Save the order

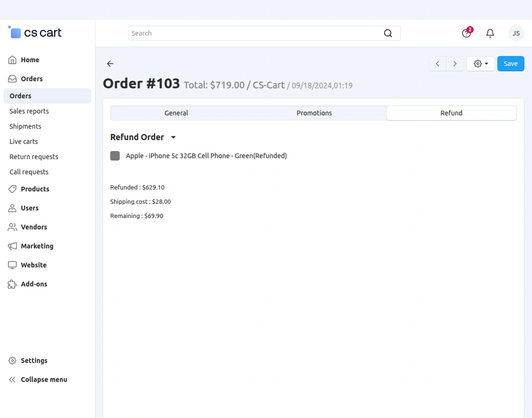pyautogui.click(x=511, y=64)
